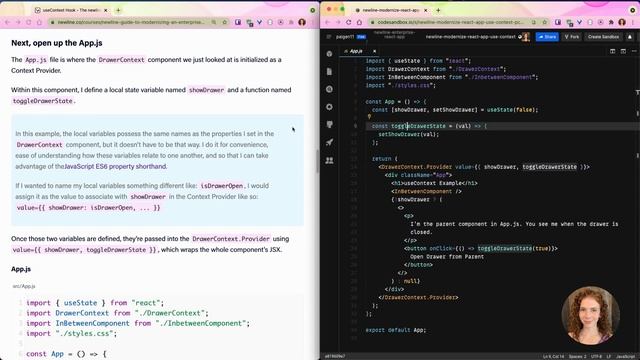Viewport: 640px width, 360px height.
Task: Close the useContext Hook browser tab
Action: click(x=105, y=10)
